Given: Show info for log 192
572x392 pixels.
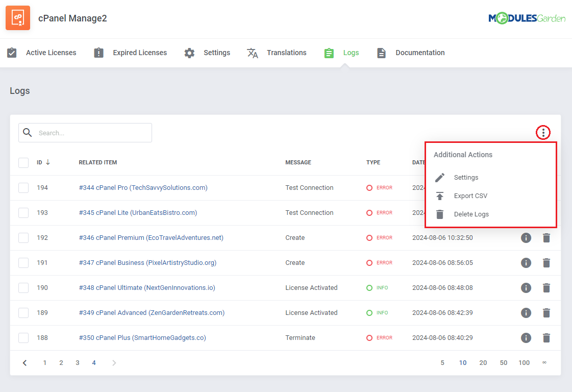Looking at the screenshot, I should pyautogui.click(x=526, y=238).
